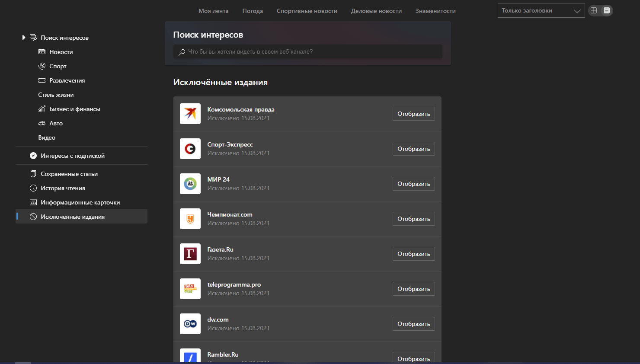
Task: Click the teleprogramma.pro logo
Action: (190, 289)
